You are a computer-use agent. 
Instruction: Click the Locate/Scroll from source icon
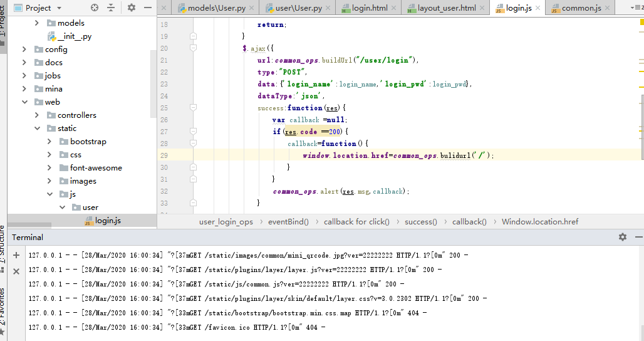tap(95, 8)
